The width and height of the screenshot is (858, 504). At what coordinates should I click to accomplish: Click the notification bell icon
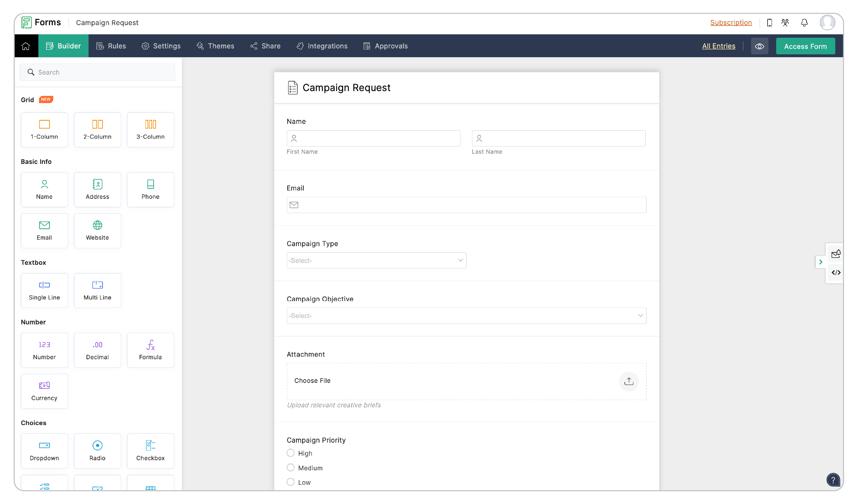(x=804, y=22)
